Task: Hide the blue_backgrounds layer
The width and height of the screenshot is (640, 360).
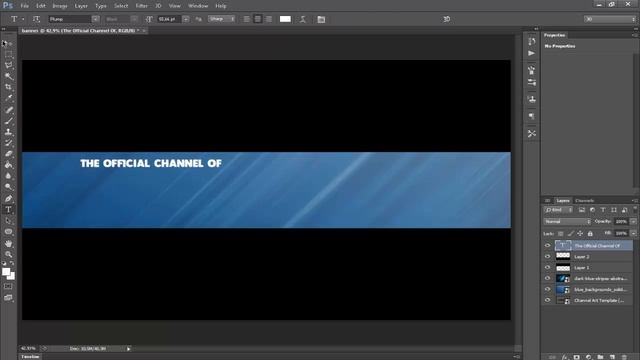Action: click(547, 289)
